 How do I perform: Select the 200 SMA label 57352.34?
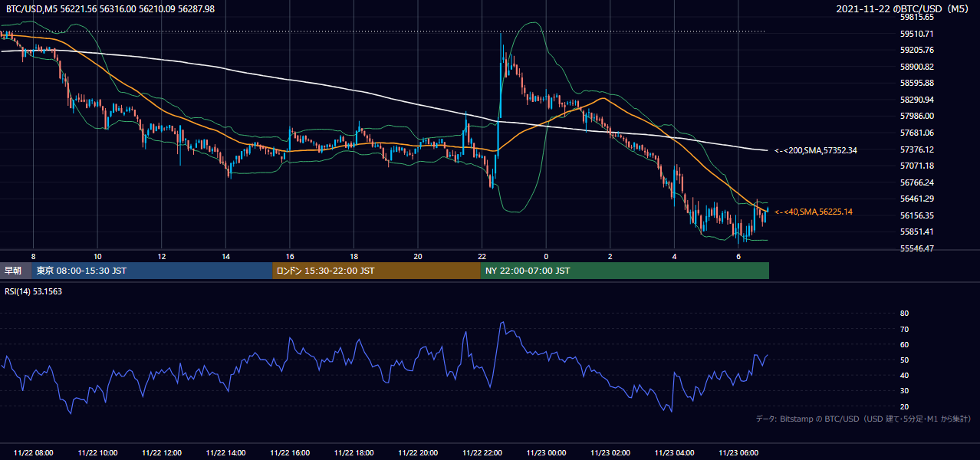pos(816,150)
